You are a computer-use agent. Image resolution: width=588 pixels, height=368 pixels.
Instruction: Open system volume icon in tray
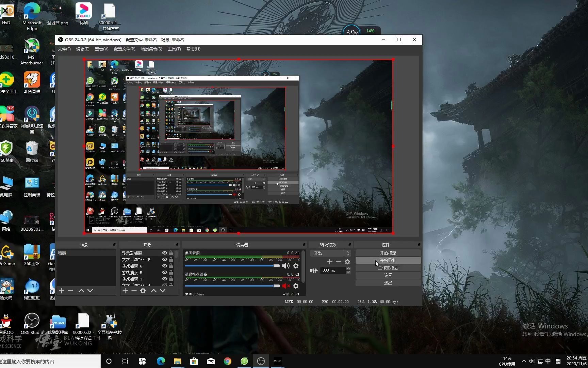click(x=532, y=361)
